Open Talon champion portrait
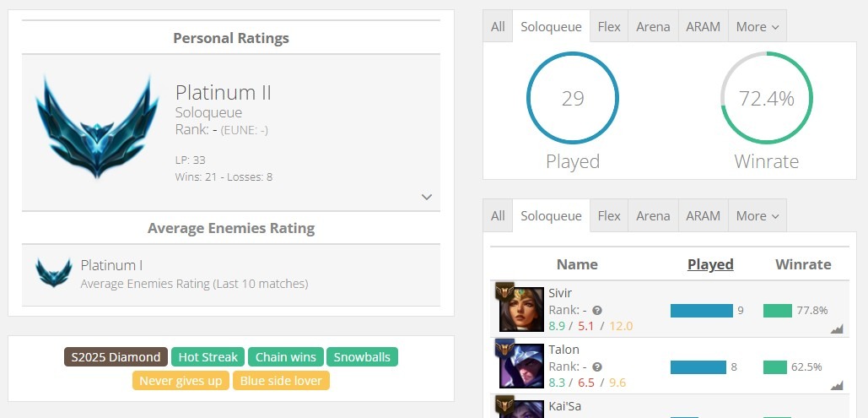This screenshot has height=418, width=868. [521, 366]
